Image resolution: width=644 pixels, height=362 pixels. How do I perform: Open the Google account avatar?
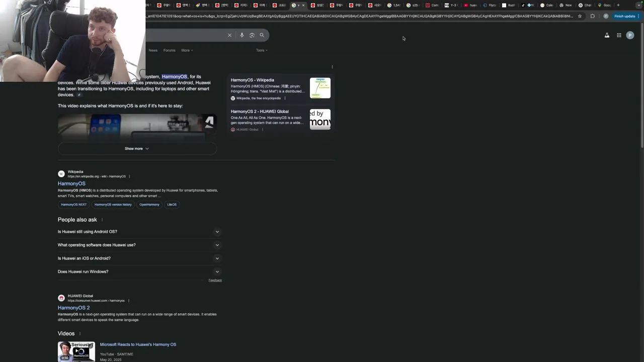[x=630, y=35]
